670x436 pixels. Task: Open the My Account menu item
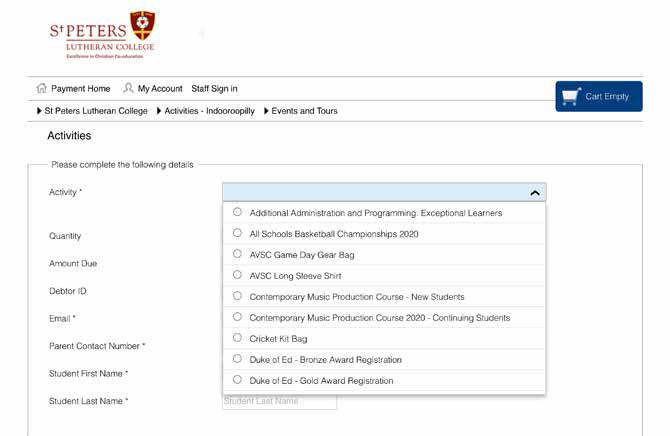click(x=160, y=88)
